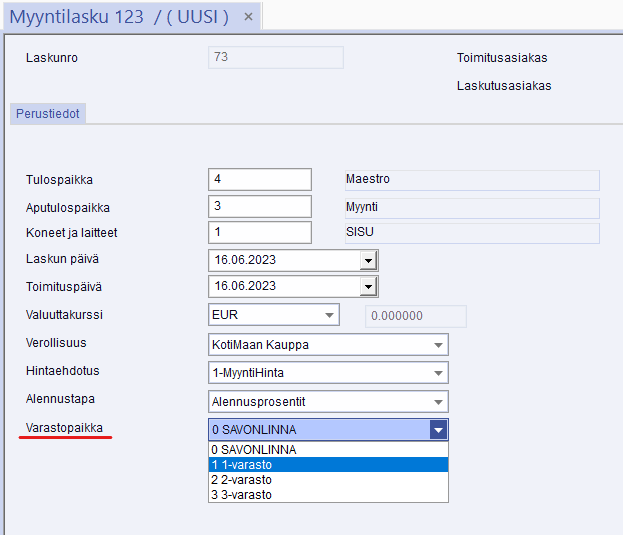Click the exchange rate field showing 0.000000
This screenshot has height=535, width=623.
click(x=416, y=316)
